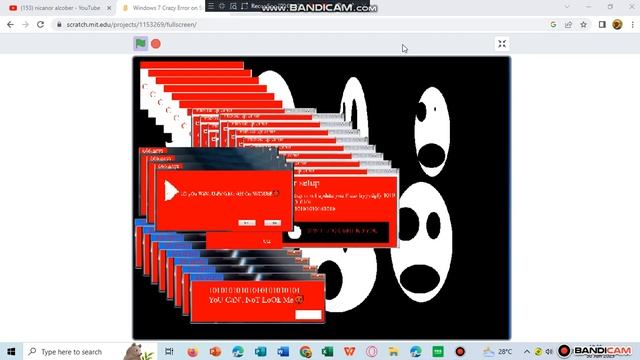Screen dimensions: 640x360
Task: Reload the Scratch page
Action: [40, 24]
